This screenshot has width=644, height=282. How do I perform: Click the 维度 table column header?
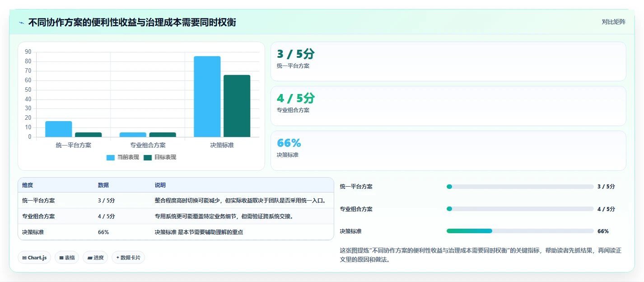28,185
